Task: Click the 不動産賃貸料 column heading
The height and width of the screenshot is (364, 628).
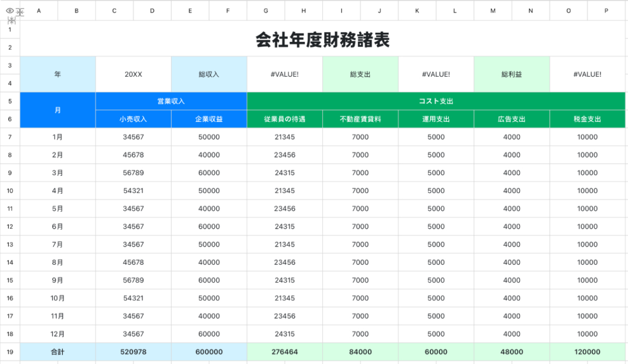Action: pyautogui.click(x=360, y=119)
